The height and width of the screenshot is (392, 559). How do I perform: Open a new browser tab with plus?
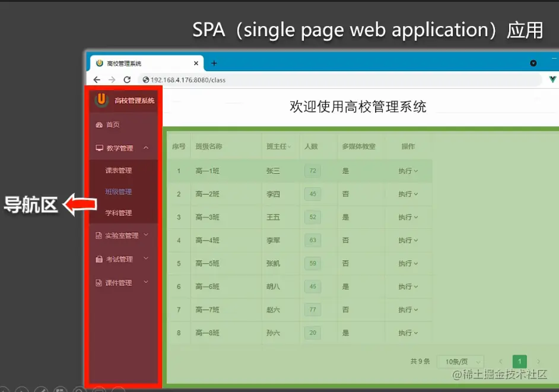tap(214, 63)
